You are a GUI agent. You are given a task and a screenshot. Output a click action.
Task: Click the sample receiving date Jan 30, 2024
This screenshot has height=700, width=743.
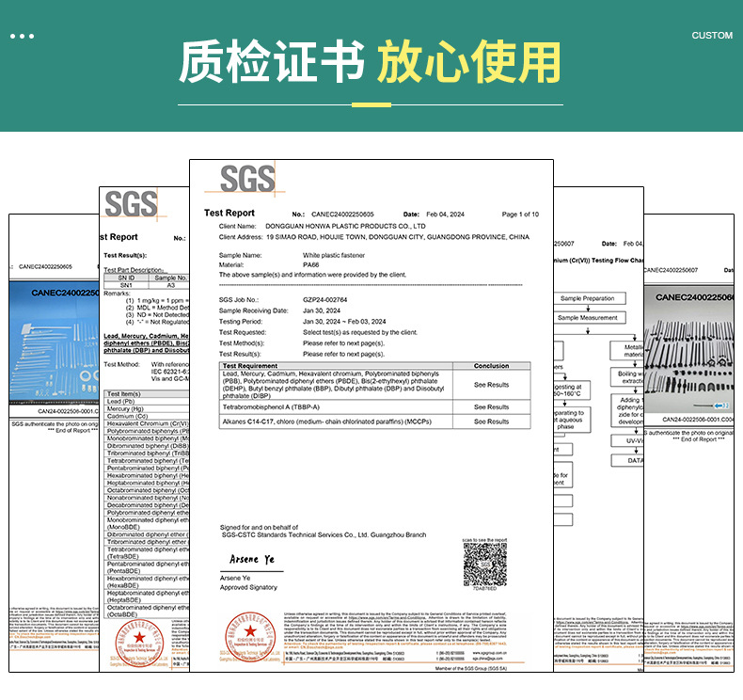click(322, 310)
